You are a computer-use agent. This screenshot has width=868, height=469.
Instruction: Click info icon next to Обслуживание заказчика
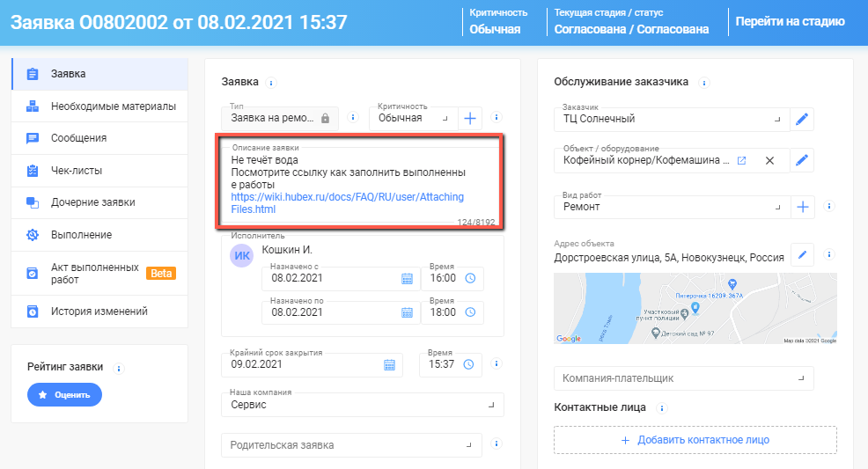pos(703,83)
